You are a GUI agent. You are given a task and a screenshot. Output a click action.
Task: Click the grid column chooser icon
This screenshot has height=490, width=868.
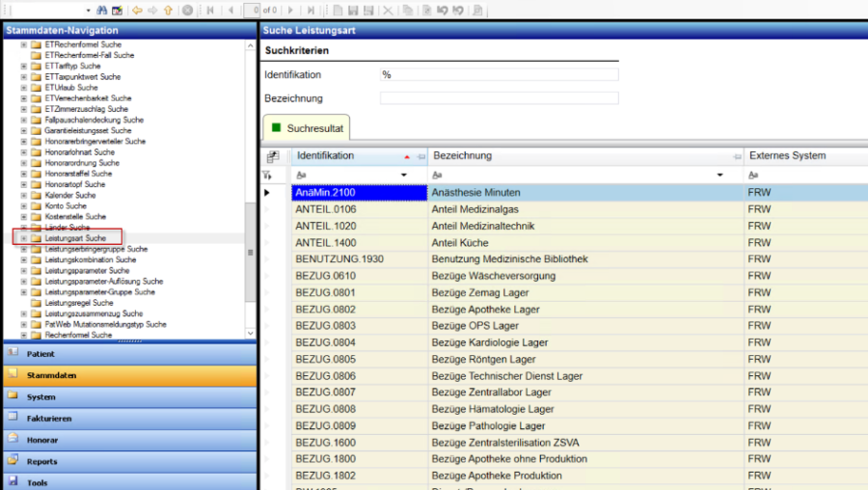[x=273, y=156]
